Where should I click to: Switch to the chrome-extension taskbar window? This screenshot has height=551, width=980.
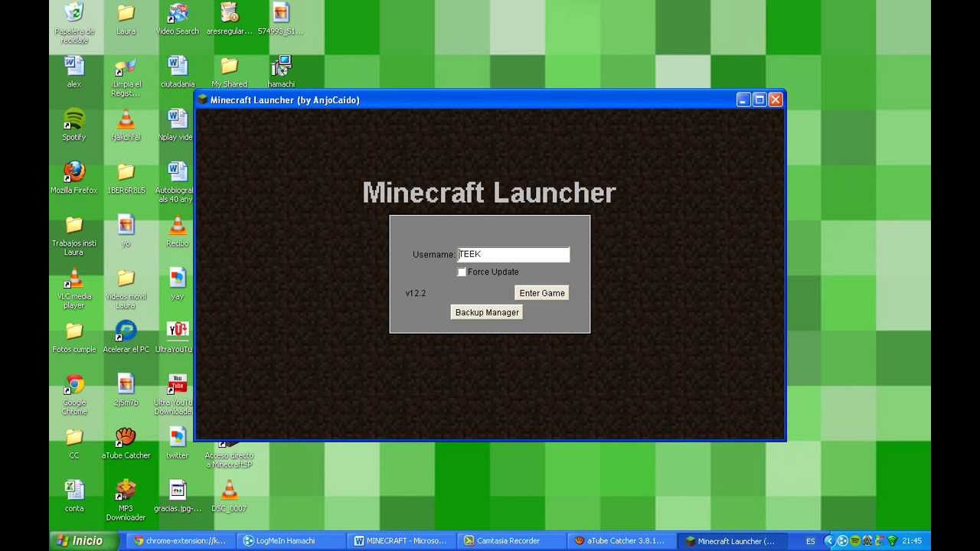tap(180, 541)
